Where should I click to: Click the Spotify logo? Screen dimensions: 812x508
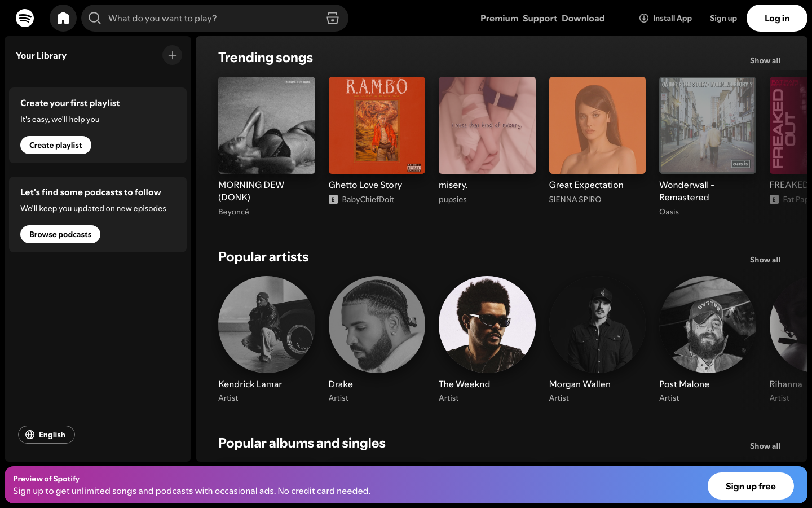[25, 18]
